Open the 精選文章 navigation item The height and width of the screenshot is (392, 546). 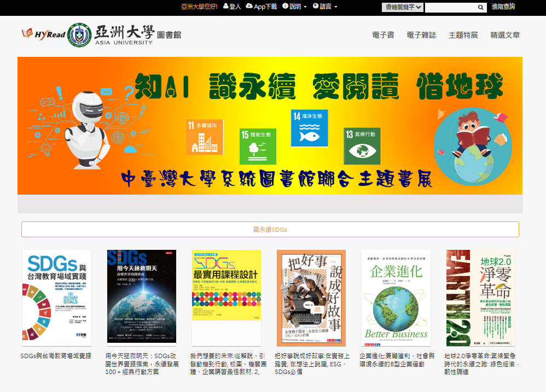pyautogui.click(x=505, y=35)
